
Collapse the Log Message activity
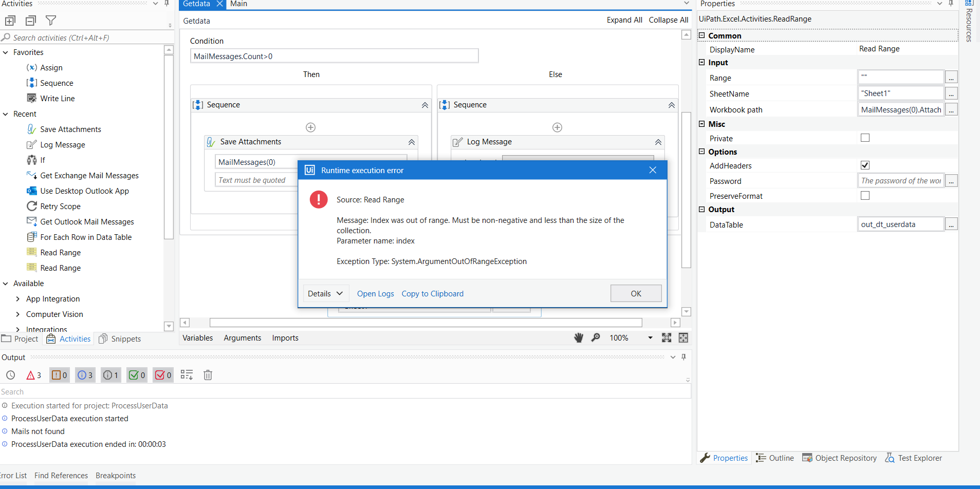tap(658, 142)
